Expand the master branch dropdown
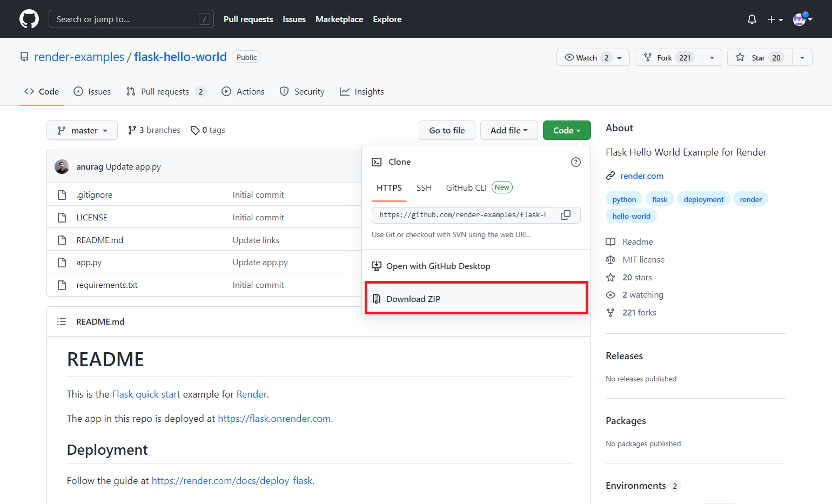Screen dimensions: 832x504 (82, 131)
